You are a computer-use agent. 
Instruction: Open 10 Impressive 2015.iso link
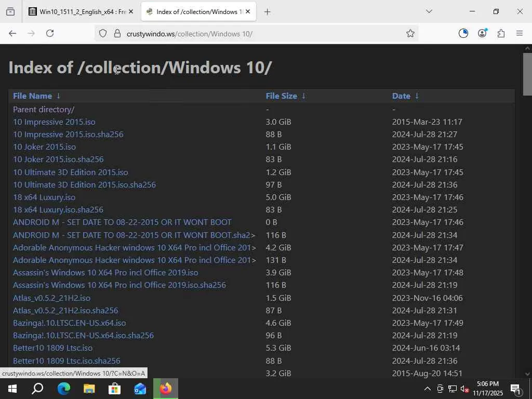point(54,122)
